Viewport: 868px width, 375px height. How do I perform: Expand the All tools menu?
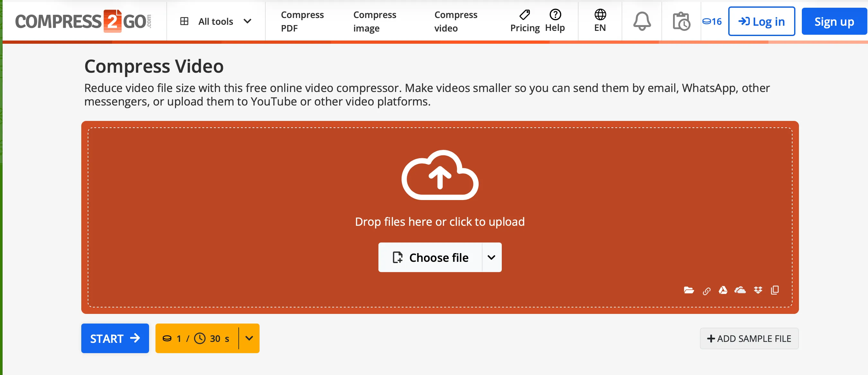pos(216,21)
